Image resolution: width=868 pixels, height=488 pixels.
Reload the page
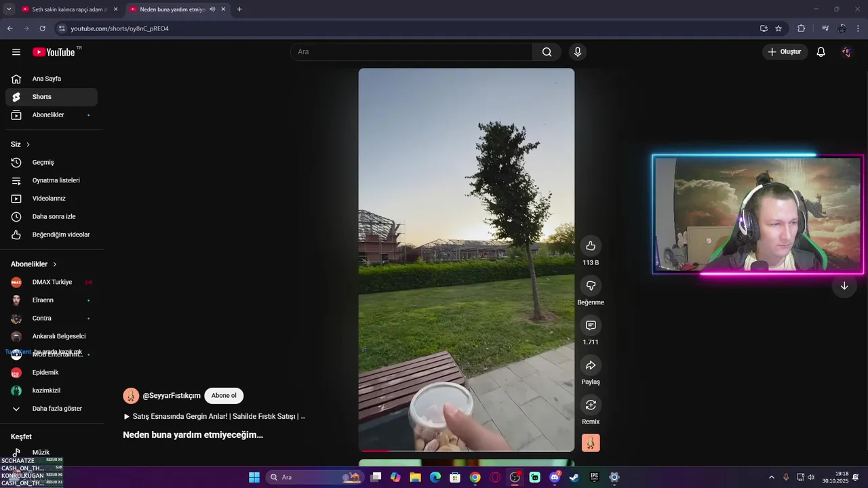[x=42, y=28]
